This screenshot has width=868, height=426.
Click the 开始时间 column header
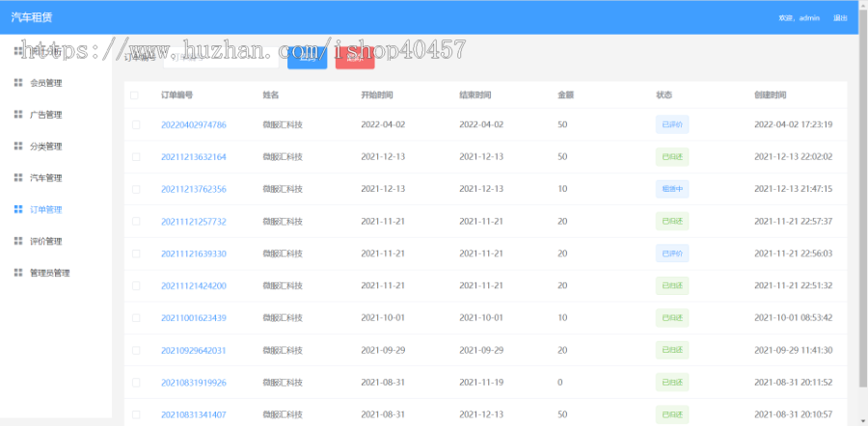(x=377, y=95)
